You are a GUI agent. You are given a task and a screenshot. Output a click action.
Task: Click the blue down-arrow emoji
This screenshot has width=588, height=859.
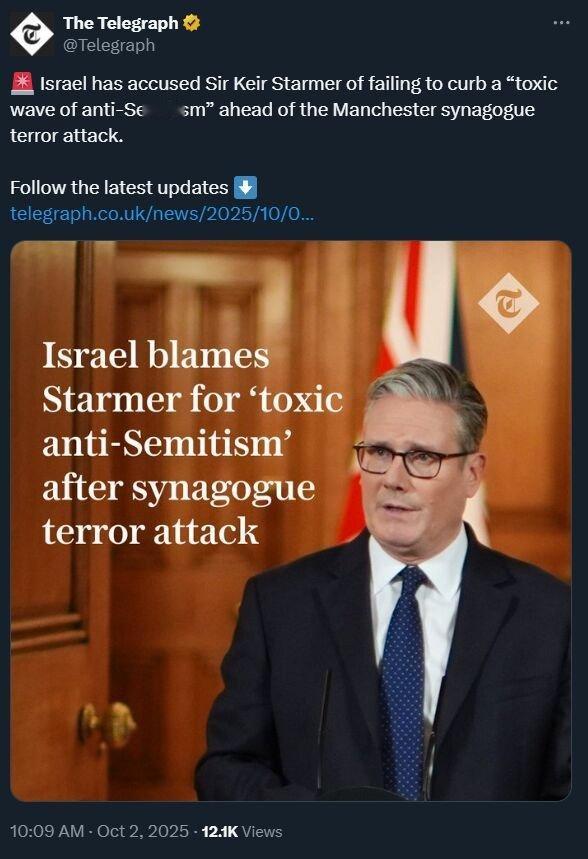tap(245, 187)
